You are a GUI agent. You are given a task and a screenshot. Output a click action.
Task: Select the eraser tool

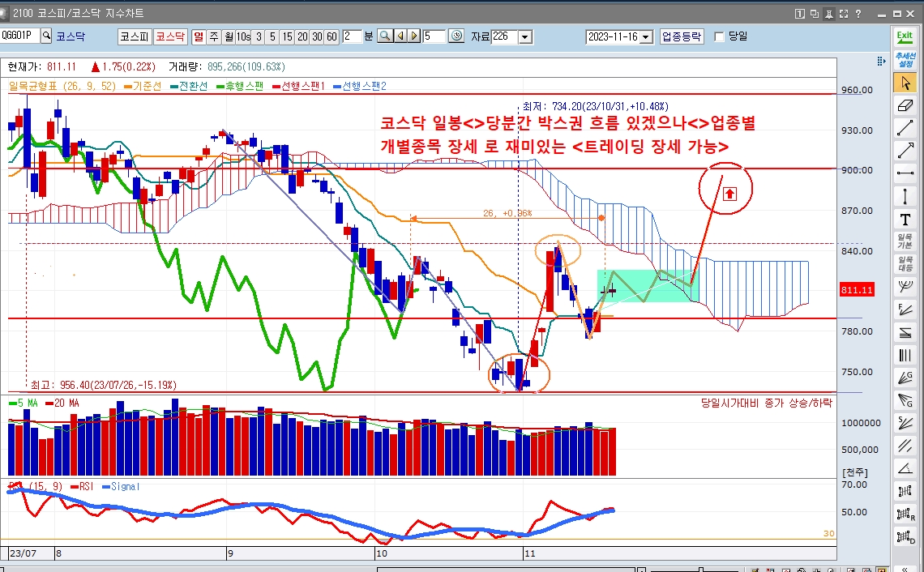pyautogui.click(x=905, y=105)
